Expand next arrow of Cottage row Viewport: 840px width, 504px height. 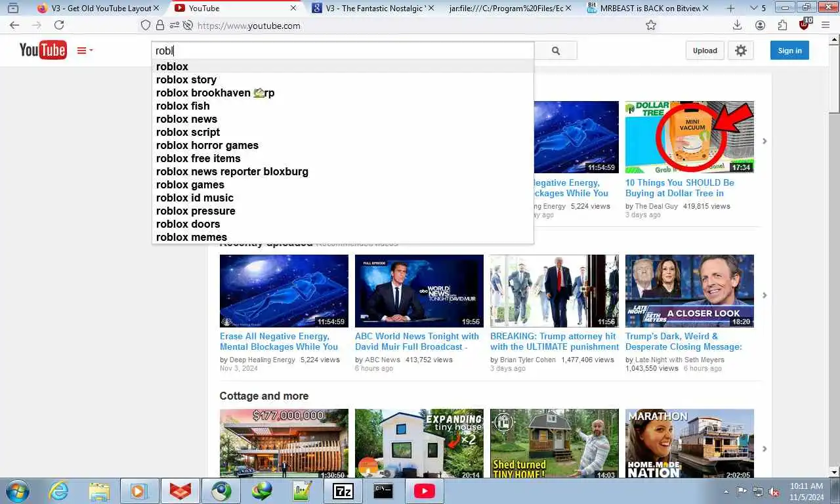point(765,449)
